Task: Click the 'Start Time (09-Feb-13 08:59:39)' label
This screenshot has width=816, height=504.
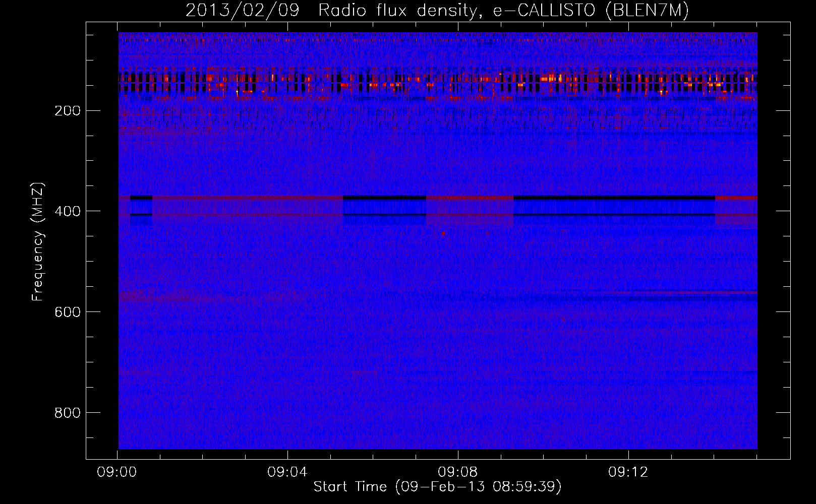Action: (437, 487)
